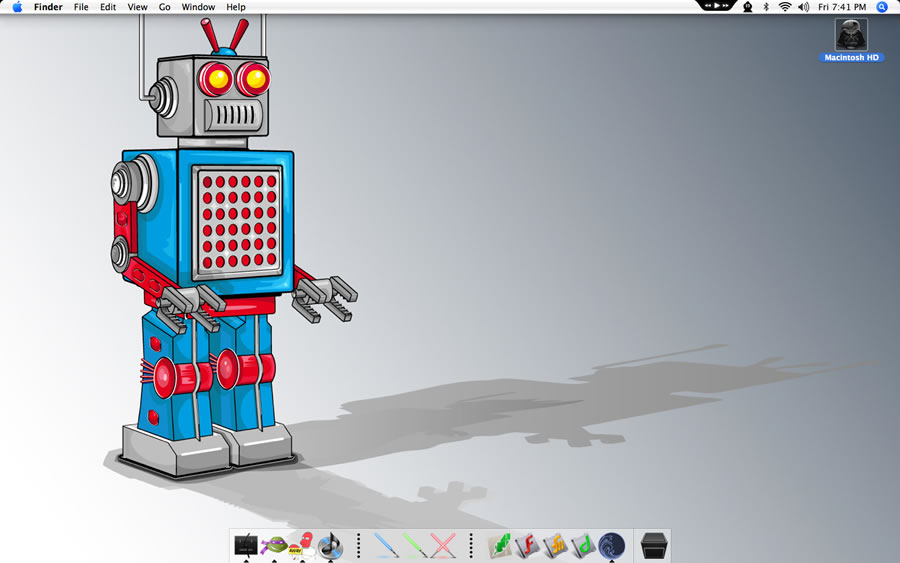Skip to previous track in menu bar player
This screenshot has width=900, height=563.
click(x=708, y=5)
